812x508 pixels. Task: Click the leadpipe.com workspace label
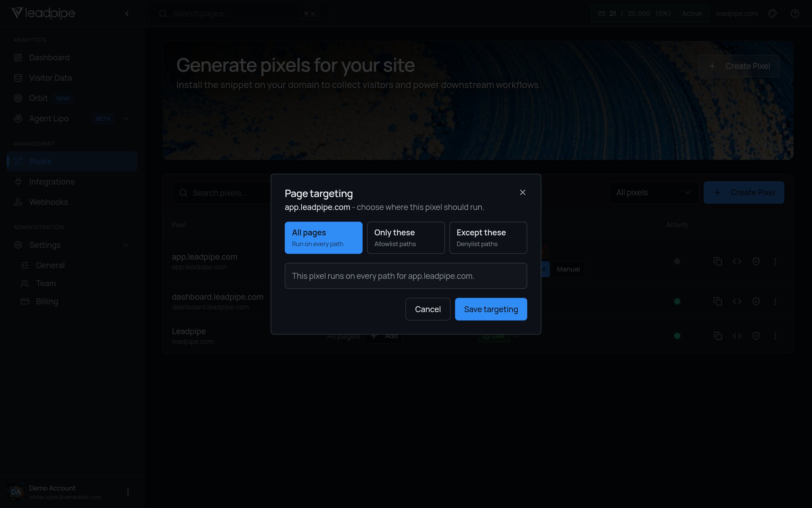pyautogui.click(x=737, y=14)
